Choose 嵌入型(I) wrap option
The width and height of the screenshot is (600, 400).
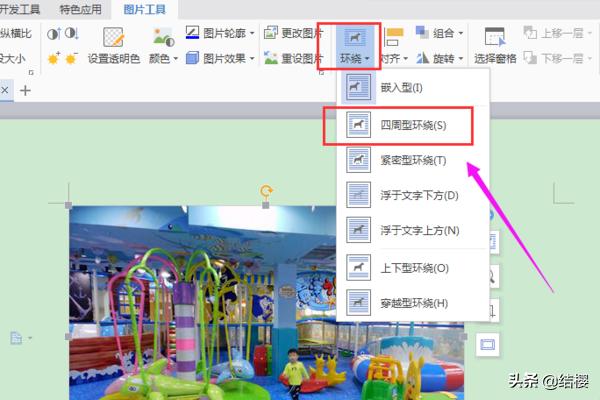tap(413, 88)
